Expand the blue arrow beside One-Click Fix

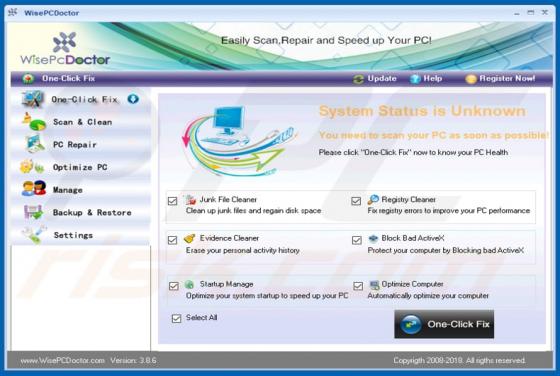point(133,99)
